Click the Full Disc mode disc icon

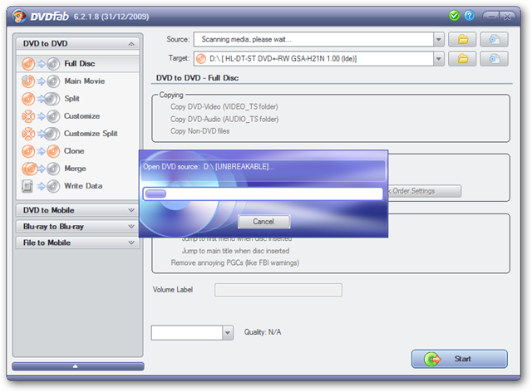click(41, 63)
